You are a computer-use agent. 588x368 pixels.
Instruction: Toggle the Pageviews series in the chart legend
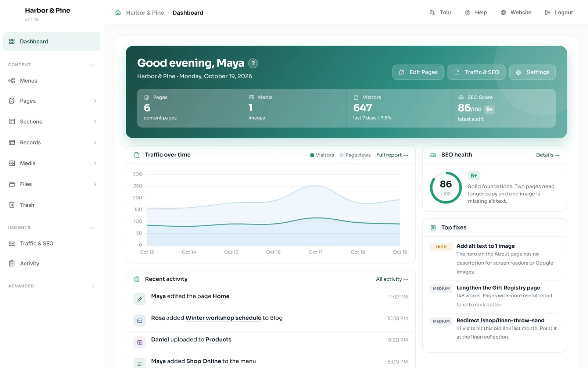click(x=355, y=155)
